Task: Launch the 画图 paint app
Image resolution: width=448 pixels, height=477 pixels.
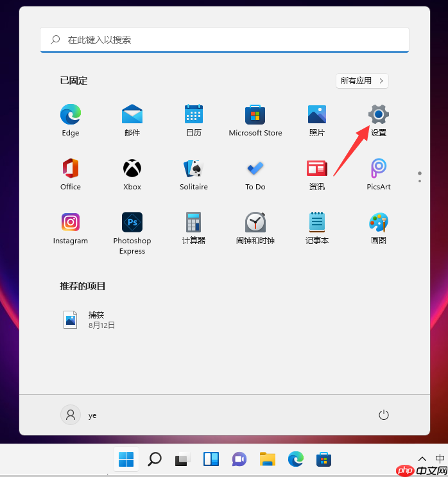Action: click(378, 229)
